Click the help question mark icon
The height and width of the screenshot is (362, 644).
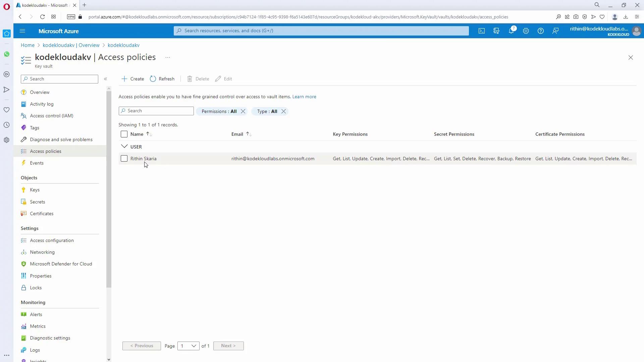(x=541, y=31)
